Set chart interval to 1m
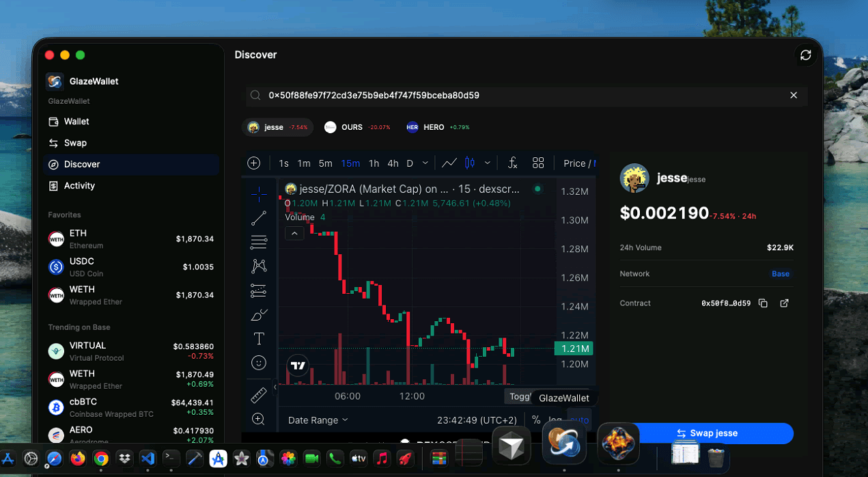868x477 pixels. (x=304, y=163)
